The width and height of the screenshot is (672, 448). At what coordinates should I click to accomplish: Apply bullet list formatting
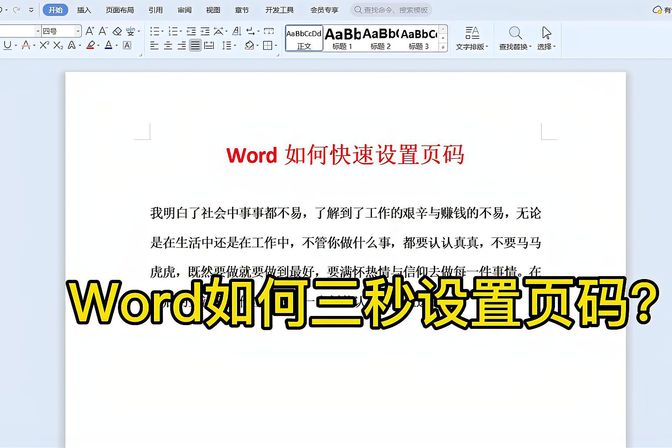pyautogui.click(x=154, y=31)
